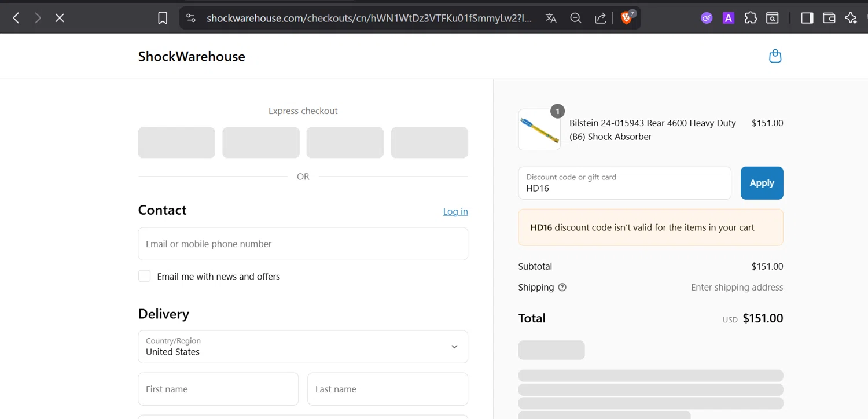Open the extensions puzzle icon
Screen dimensions: 868x419
(751, 18)
